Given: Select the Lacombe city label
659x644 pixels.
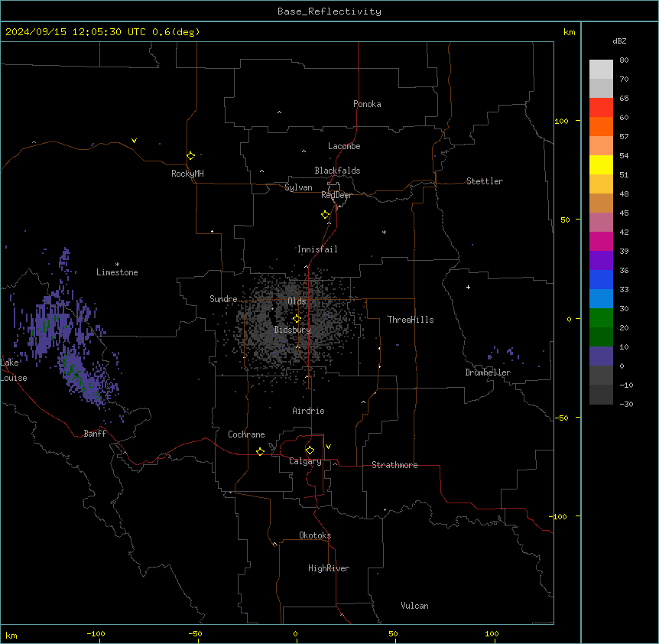Looking at the screenshot, I should (x=344, y=146).
